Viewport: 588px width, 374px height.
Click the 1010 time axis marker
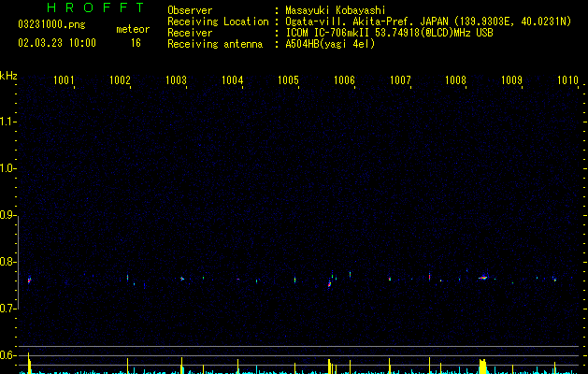coord(567,79)
